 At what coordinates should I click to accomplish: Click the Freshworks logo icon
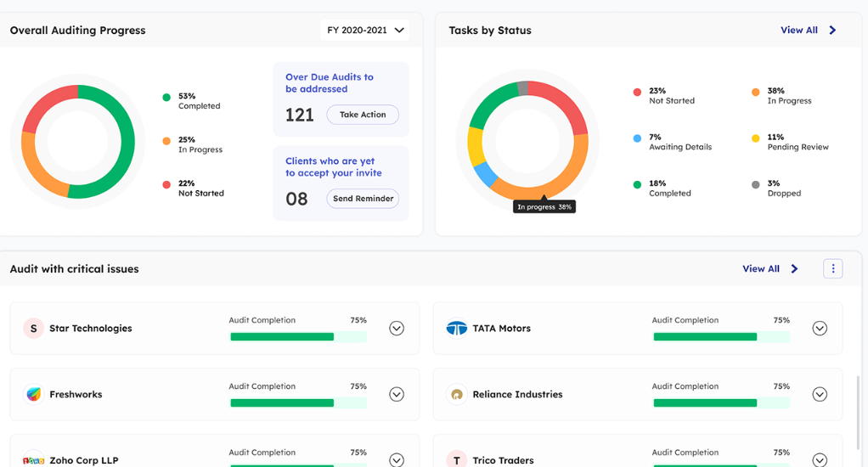point(33,395)
